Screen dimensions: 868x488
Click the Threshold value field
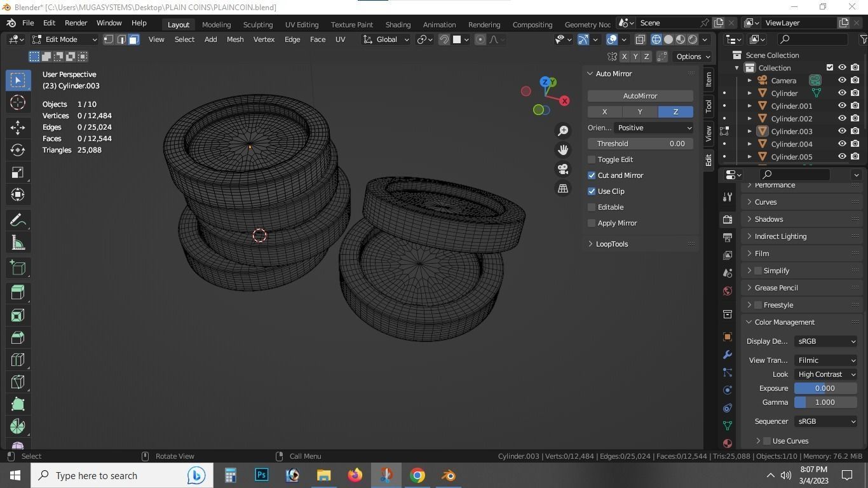pos(640,144)
